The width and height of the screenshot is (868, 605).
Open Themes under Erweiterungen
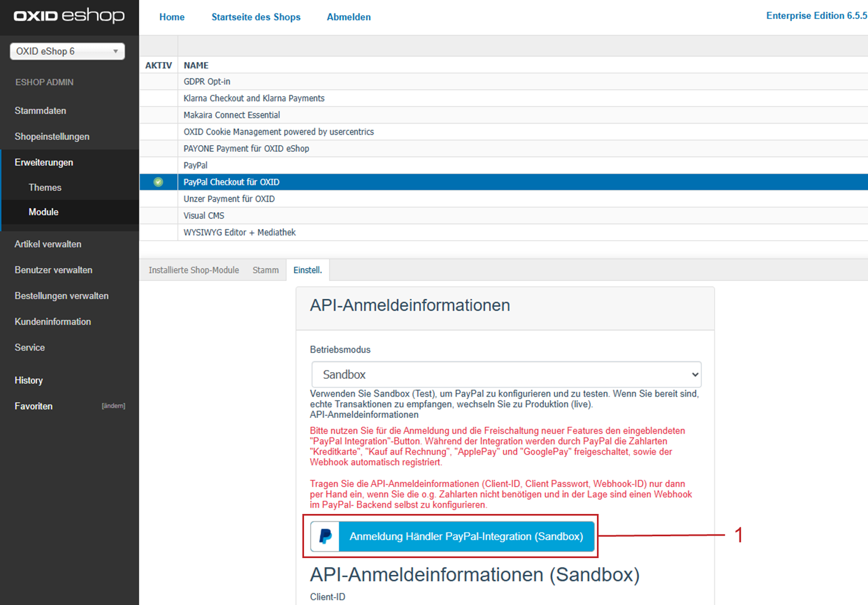tap(45, 188)
